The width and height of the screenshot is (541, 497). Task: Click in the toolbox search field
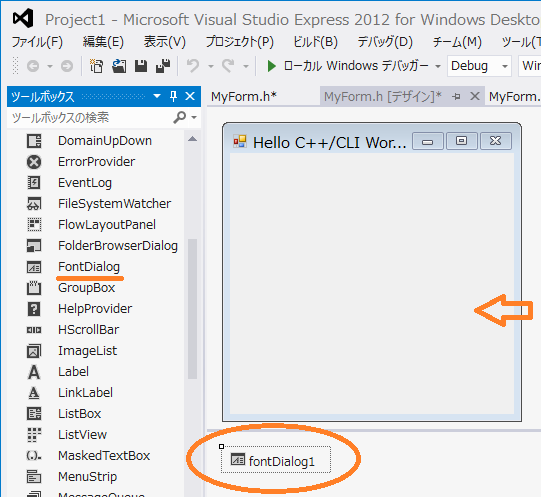[90, 118]
